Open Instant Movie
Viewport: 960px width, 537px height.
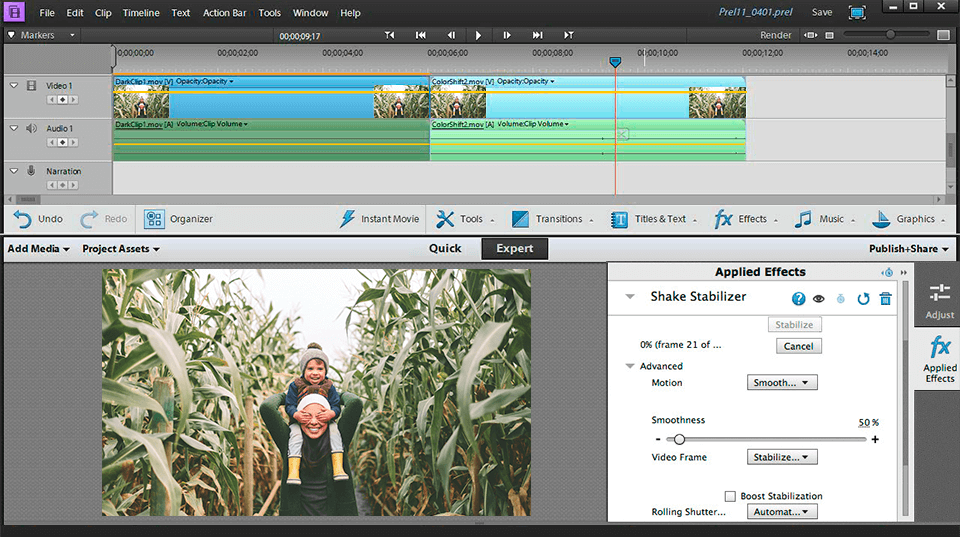point(380,219)
